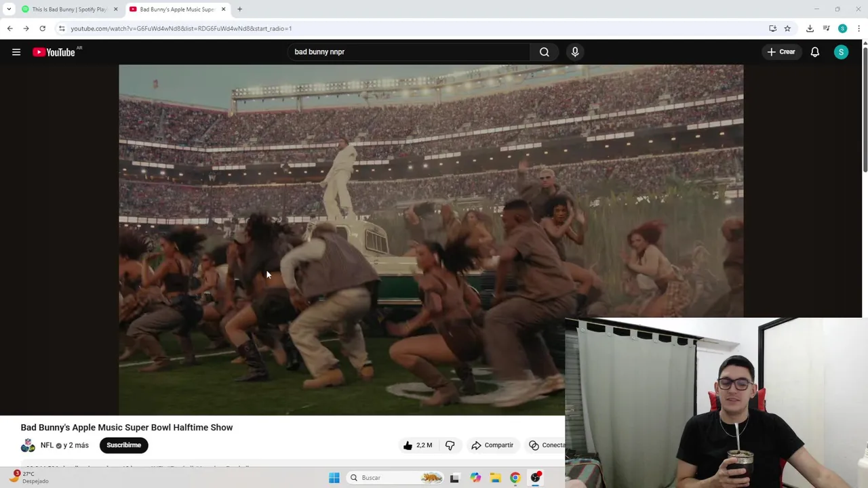868x488 pixels.
Task: Click the taskbar Buscar search box
Action: click(x=396, y=478)
